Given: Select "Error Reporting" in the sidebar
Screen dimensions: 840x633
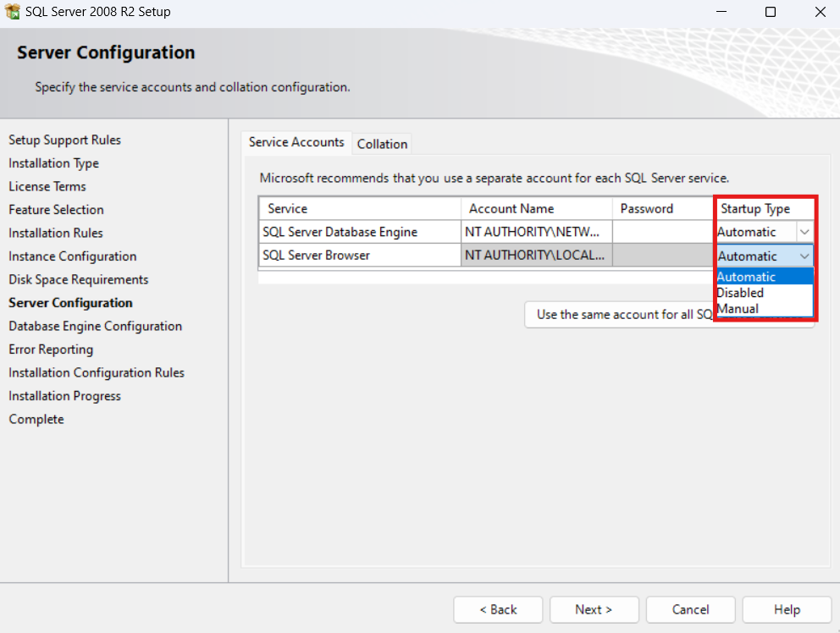Looking at the screenshot, I should (51, 349).
